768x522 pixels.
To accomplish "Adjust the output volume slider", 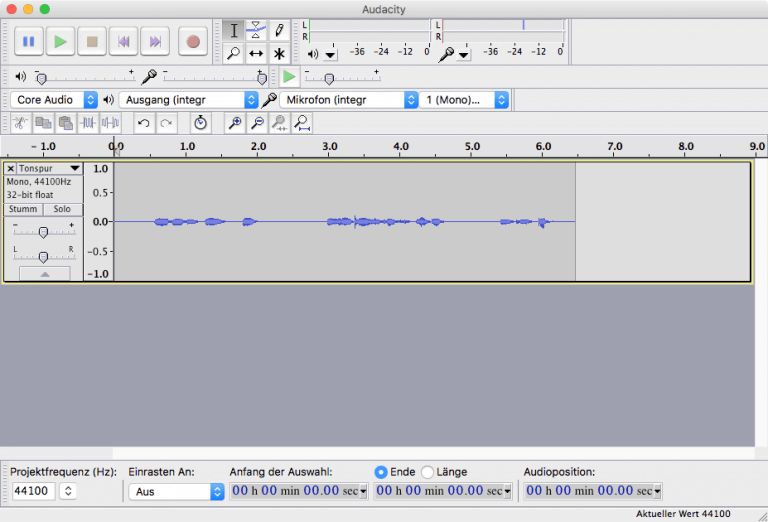I will tap(84, 77).
